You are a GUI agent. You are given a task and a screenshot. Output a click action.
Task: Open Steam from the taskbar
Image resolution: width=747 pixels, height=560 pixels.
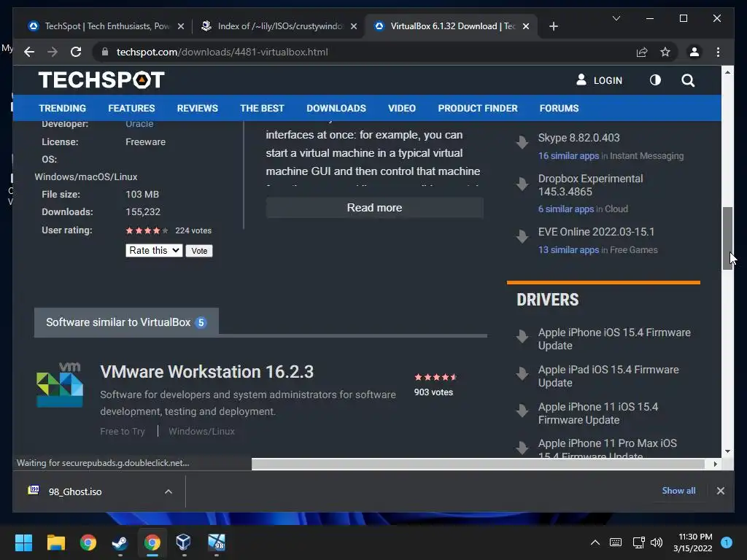120,542
